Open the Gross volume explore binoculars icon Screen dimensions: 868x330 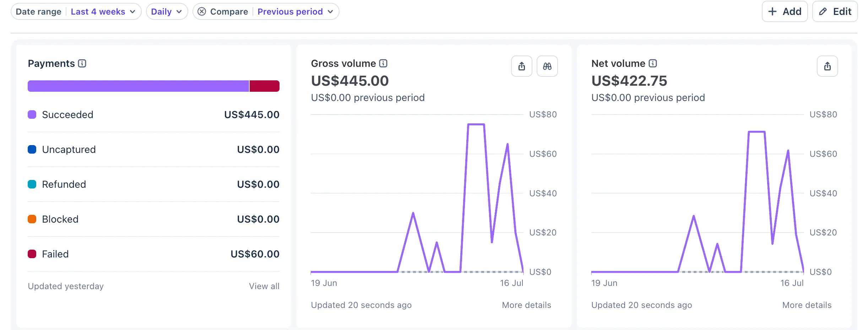(x=547, y=66)
